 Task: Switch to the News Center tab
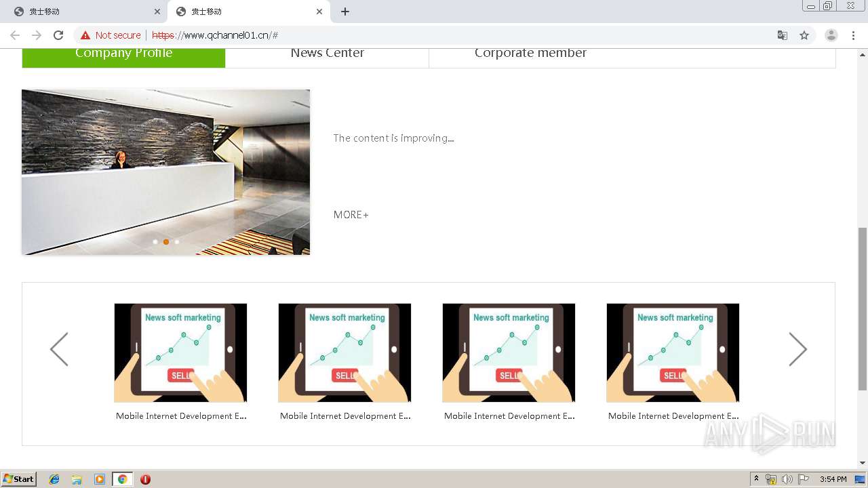[x=328, y=58]
